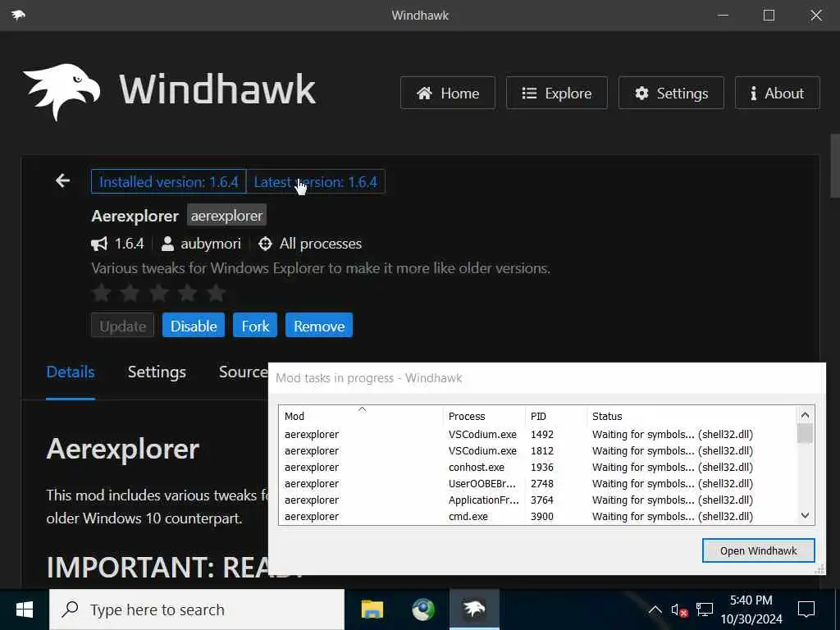Viewport: 840px width, 630px height.
Task: Click the megaphone version icon
Action: coord(99,244)
